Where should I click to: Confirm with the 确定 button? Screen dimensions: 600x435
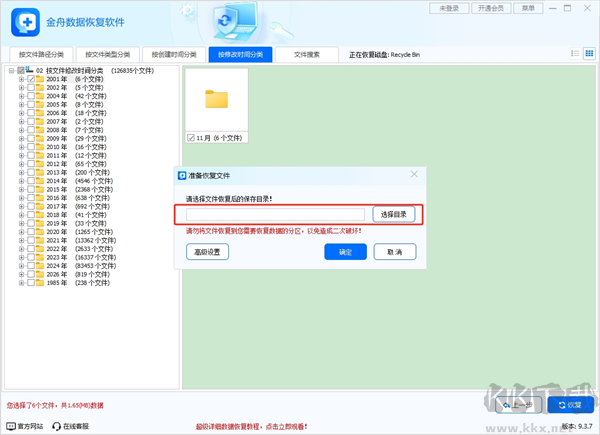coord(346,252)
